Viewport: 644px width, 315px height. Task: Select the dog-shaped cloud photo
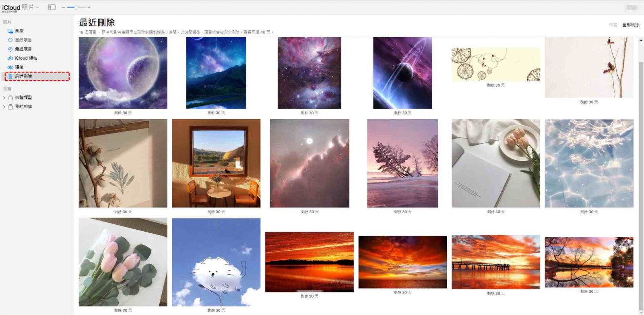point(216,262)
